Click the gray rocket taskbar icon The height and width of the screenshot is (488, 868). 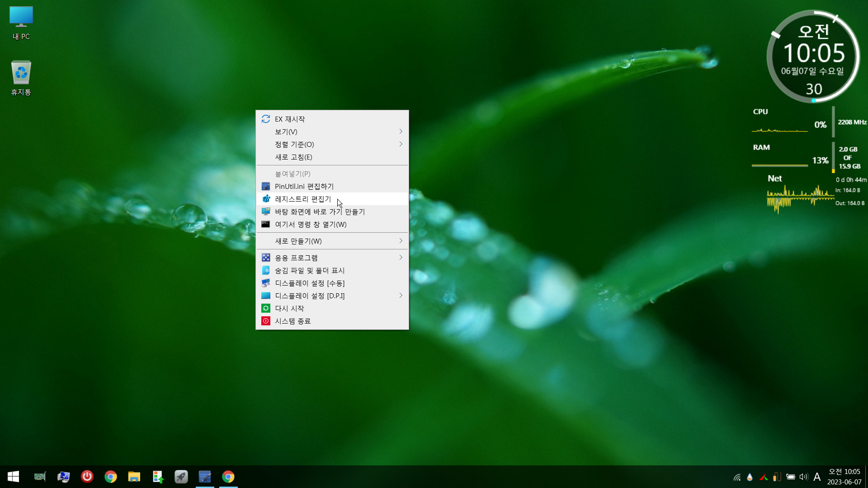click(x=181, y=477)
